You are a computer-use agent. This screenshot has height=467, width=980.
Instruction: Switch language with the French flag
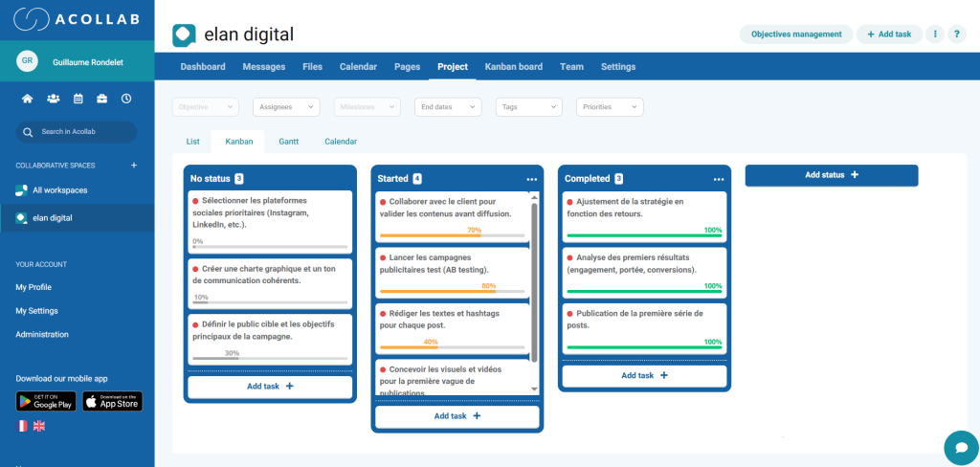tap(22, 425)
